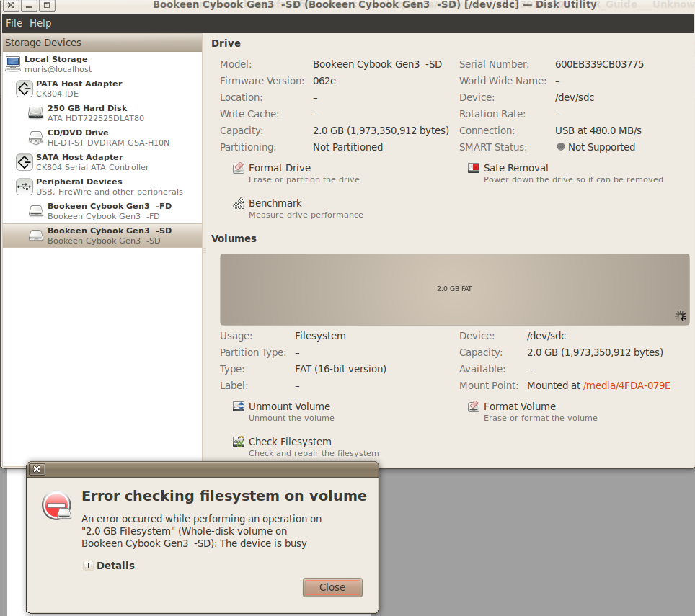Viewport: 695px width, 616px height.
Task: Close the error dialog with Close button
Action: pyautogui.click(x=332, y=587)
